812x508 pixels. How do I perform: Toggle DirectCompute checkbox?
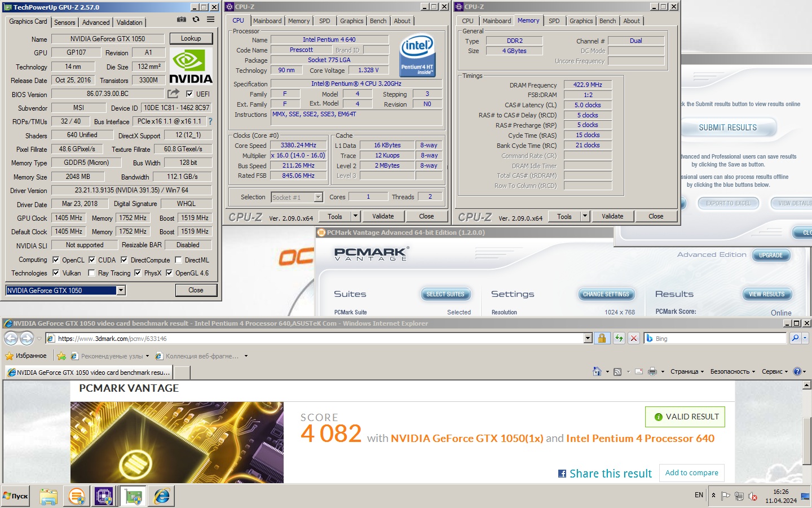pos(124,260)
